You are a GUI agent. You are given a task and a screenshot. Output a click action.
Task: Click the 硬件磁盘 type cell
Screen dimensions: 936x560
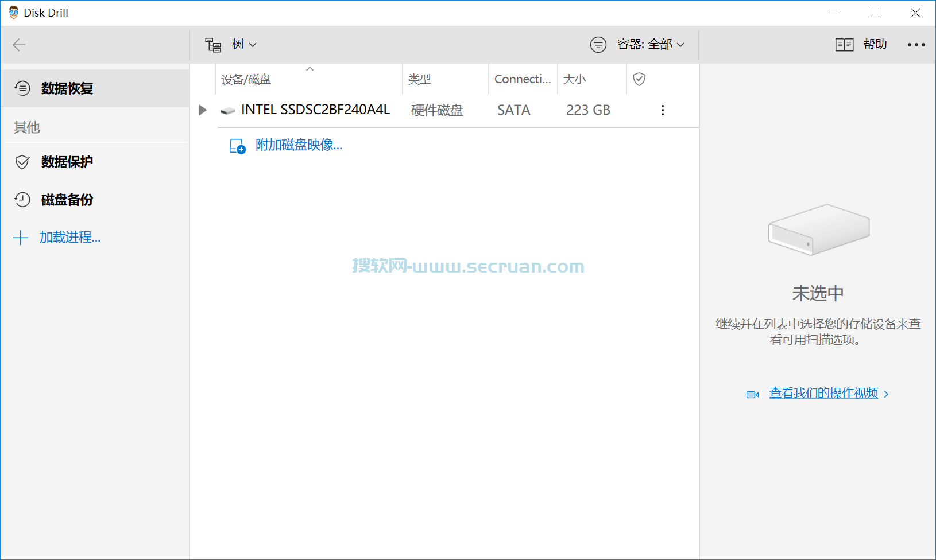coord(437,110)
